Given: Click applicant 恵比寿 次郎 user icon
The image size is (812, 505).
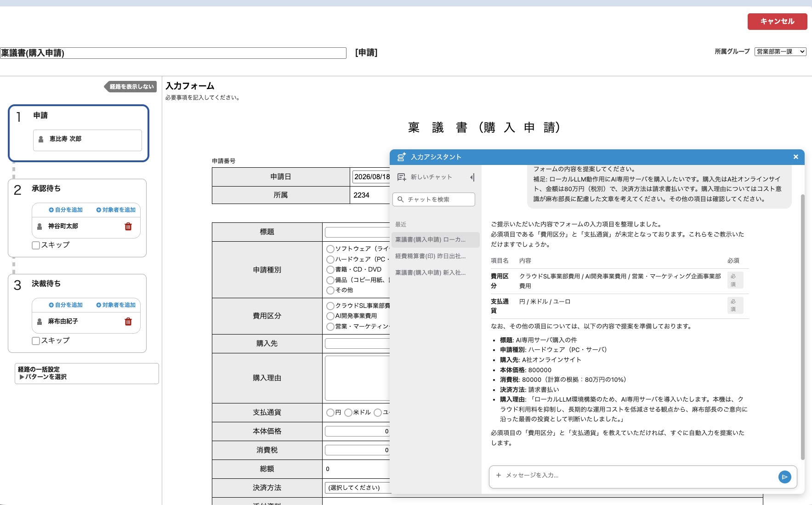Looking at the screenshot, I should tap(41, 139).
